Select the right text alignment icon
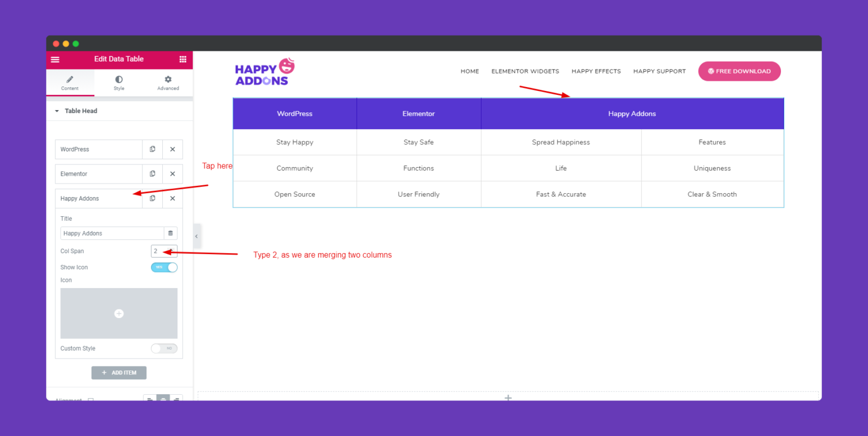 (x=176, y=399)
